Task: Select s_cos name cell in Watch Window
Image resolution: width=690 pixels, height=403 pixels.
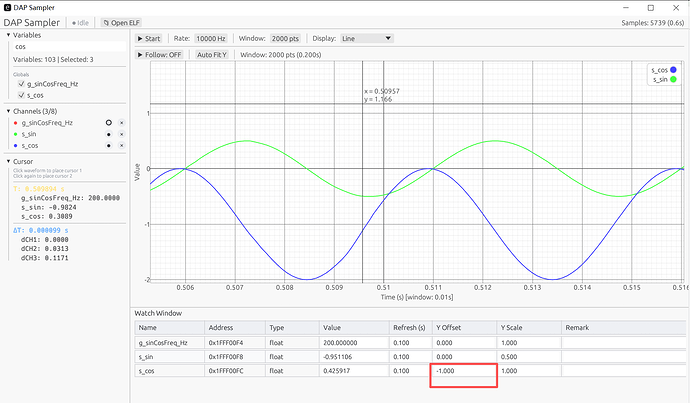Action: point(169,371)
